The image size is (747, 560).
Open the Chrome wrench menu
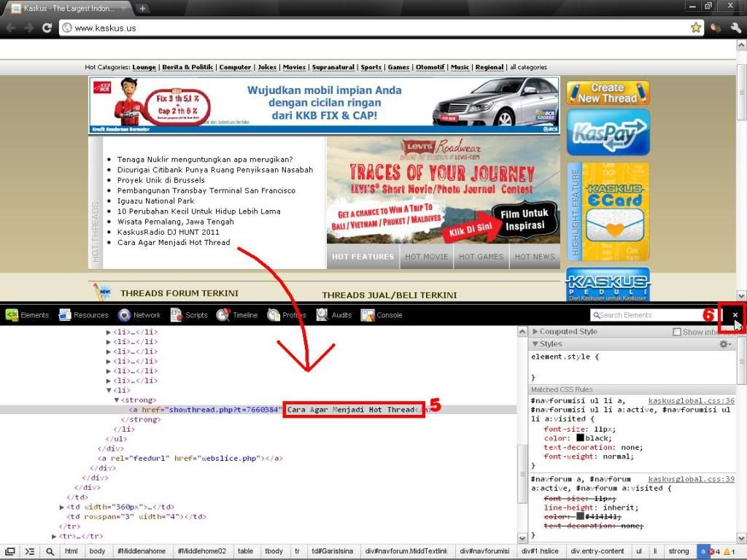point(736,28)
